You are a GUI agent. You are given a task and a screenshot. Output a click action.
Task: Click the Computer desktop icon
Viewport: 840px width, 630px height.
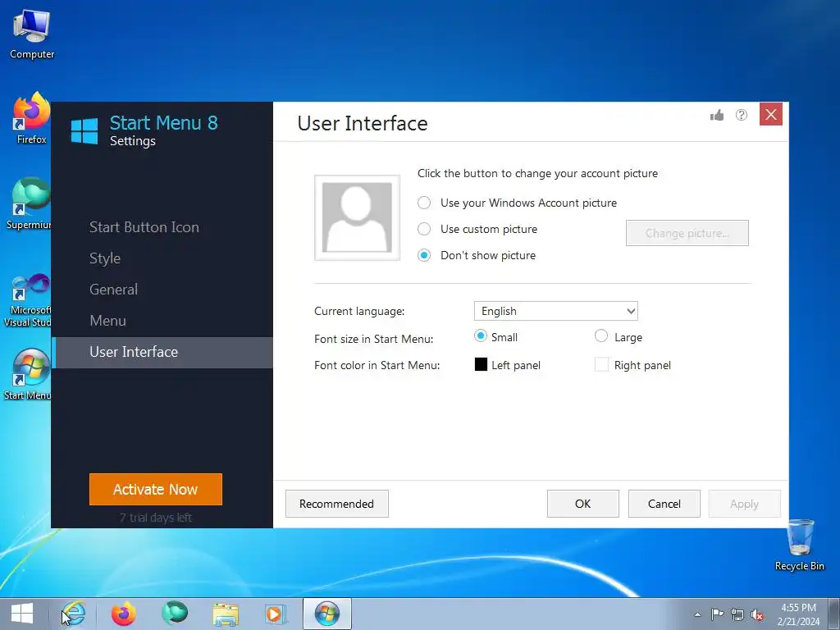32,34
